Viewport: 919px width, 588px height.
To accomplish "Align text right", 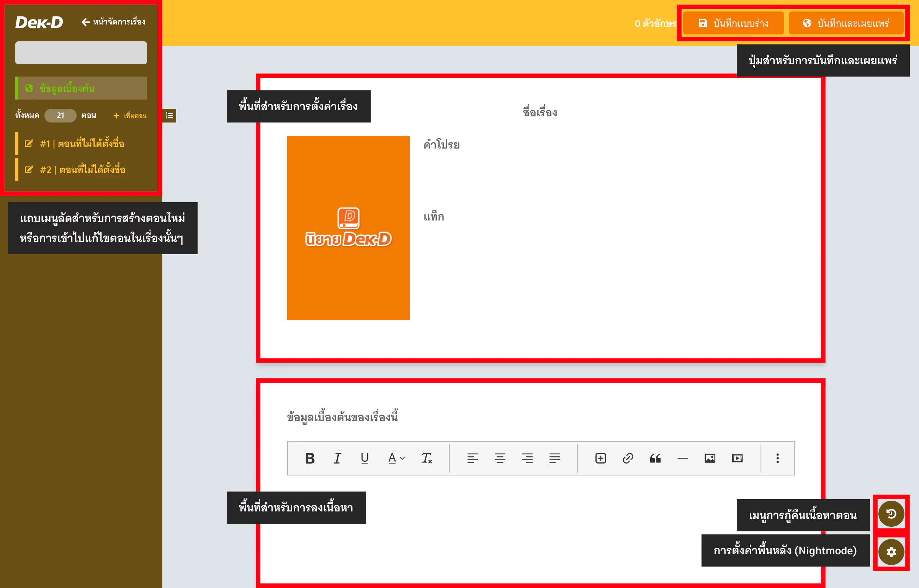I will 527,458.
